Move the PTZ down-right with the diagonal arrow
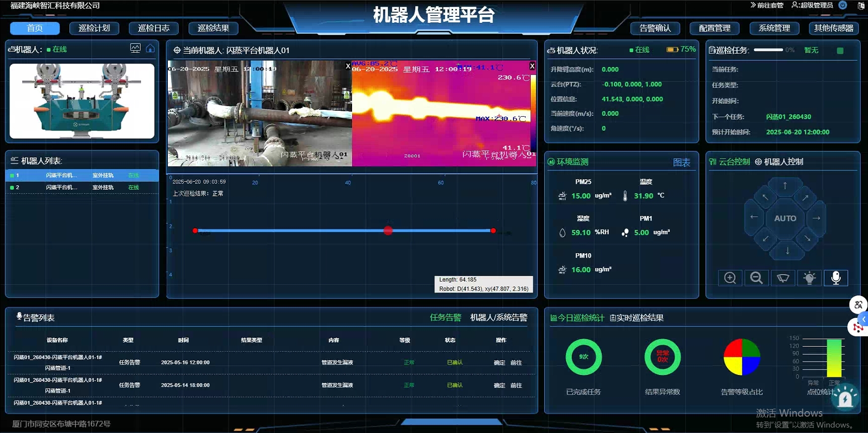Viewport: 868px width, 433px height. click(807, 239)
